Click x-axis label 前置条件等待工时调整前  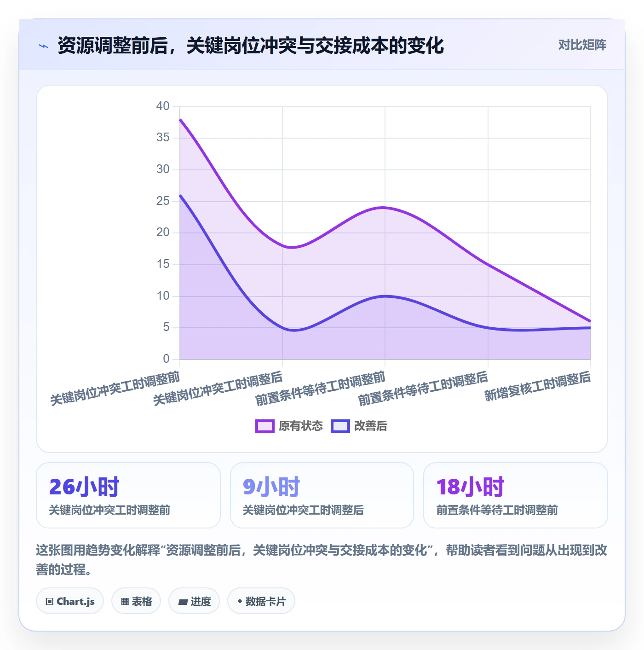[x=320, y=389]
